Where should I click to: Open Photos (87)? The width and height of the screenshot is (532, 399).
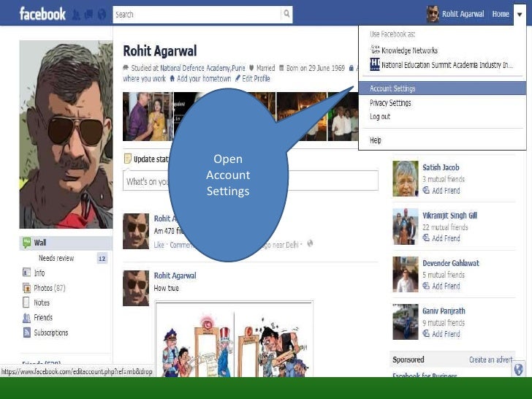coord(50,288)
